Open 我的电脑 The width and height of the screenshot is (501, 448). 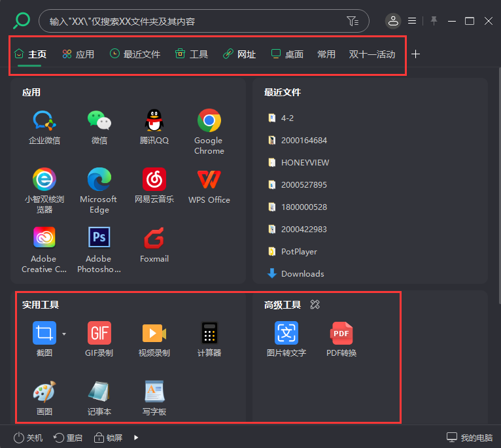470,438
